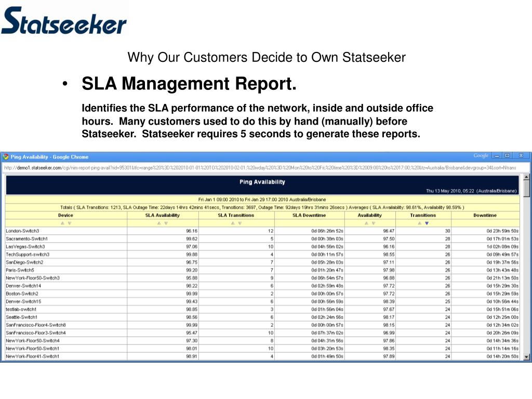532x399 pixels.
Task: Click the report timestamp Thu 13 May 2010
Action: (x=471, y=191)
